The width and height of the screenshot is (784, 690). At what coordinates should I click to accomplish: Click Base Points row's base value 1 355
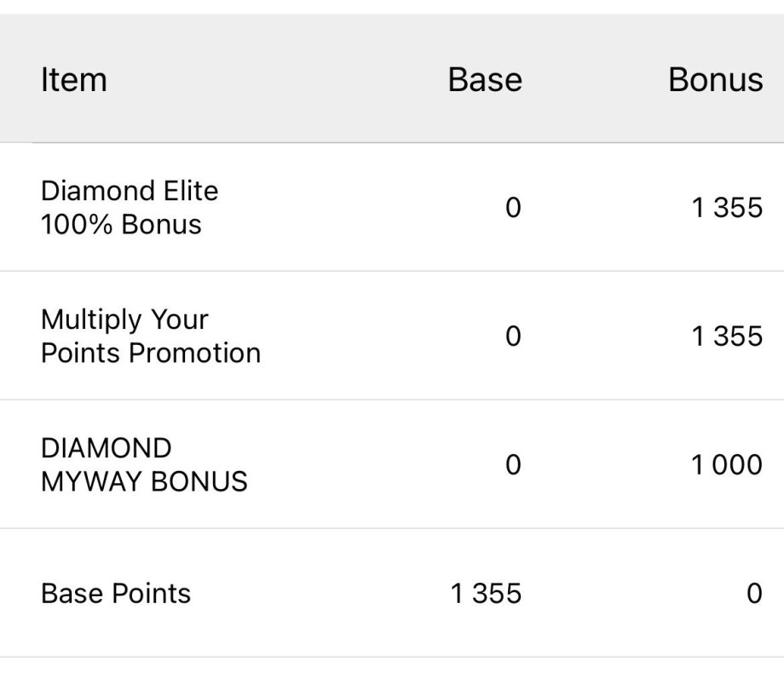point(486,593)
